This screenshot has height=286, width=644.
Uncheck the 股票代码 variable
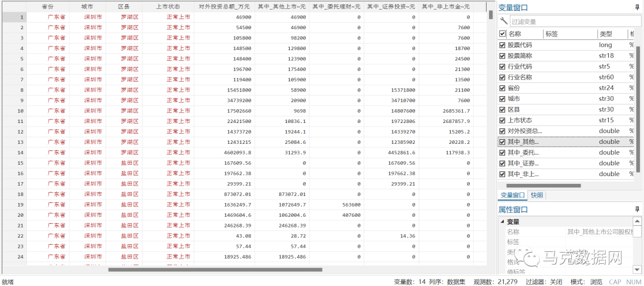click(502, 45)
